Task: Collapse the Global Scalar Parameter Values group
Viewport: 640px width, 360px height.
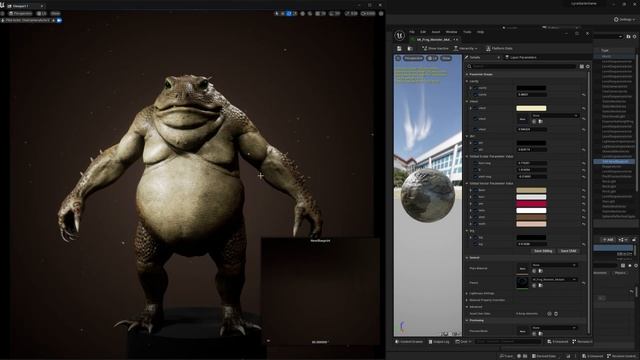Action: click(467, 156)
